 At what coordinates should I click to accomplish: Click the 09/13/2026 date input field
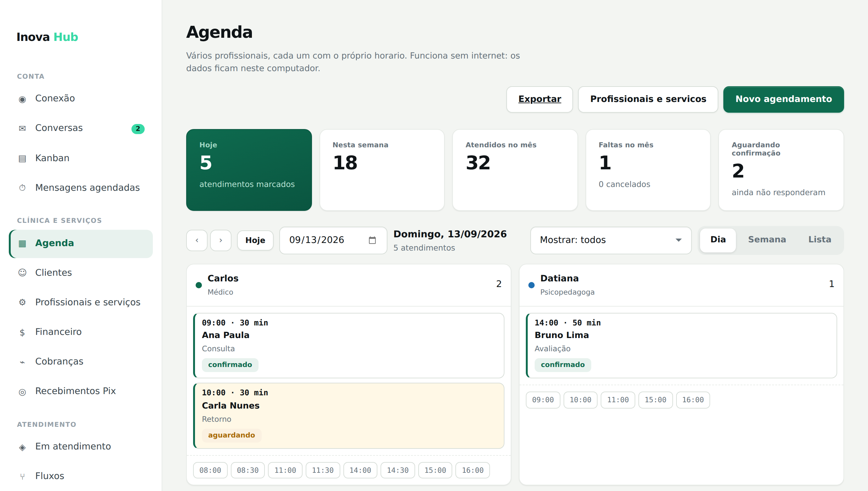tap(333, 240)
